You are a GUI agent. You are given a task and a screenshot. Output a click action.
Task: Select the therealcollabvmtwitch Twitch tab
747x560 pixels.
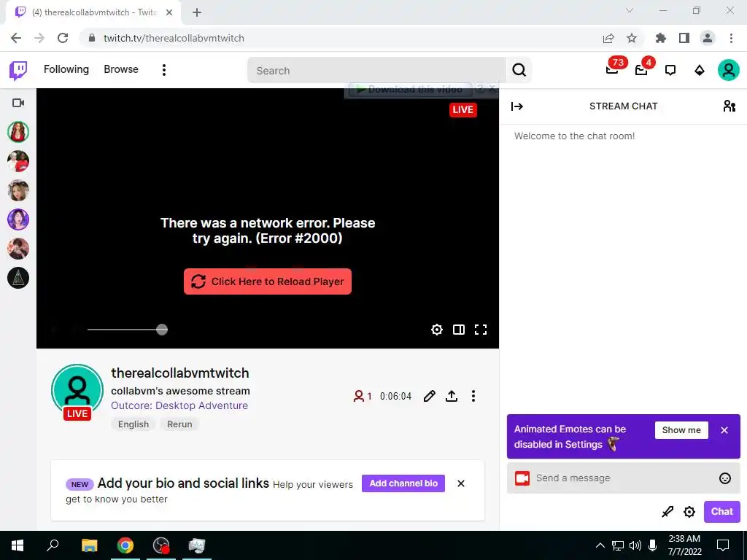93,13
